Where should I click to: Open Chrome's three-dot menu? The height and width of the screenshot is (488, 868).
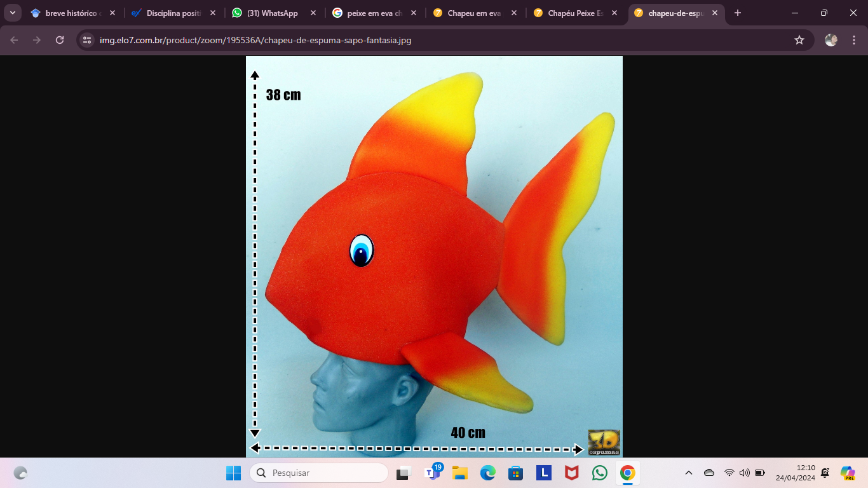(853, 40)
